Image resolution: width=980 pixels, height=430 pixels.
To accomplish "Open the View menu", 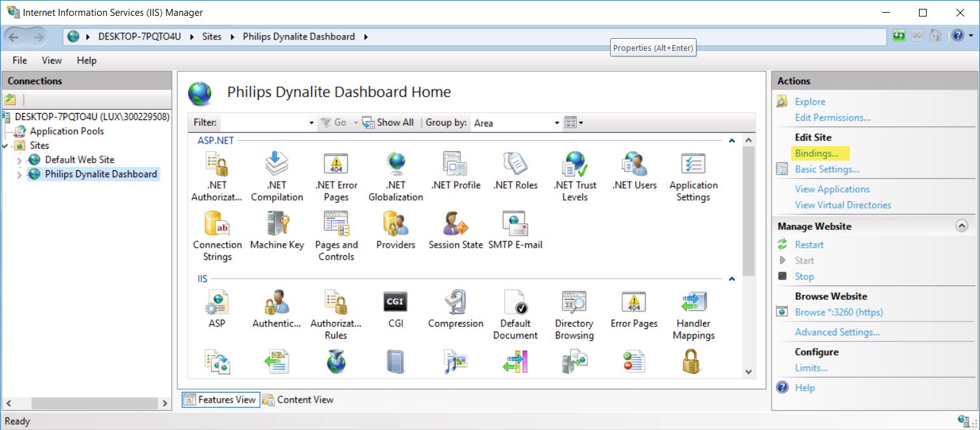I will 51,60.
